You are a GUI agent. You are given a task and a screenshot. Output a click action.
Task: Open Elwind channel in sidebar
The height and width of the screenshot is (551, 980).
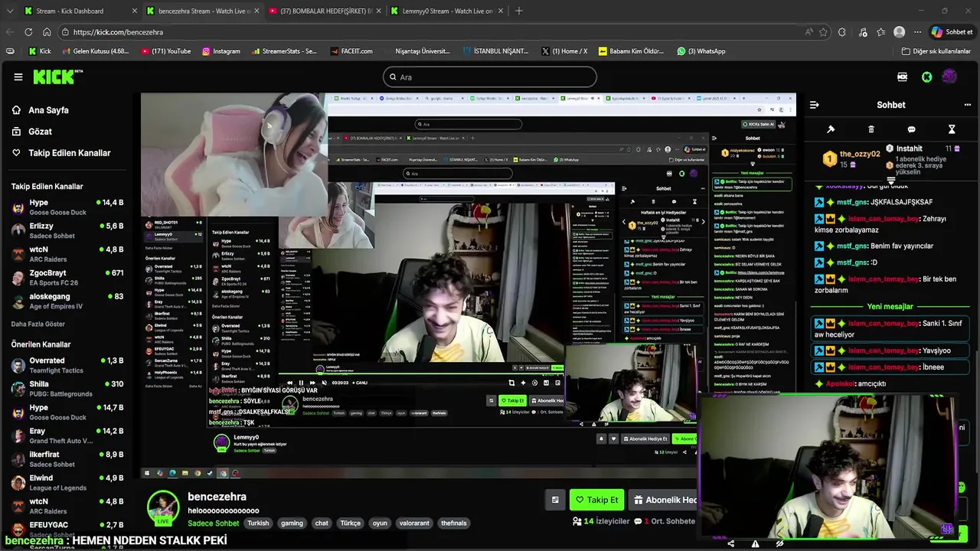tap(67, 483)
